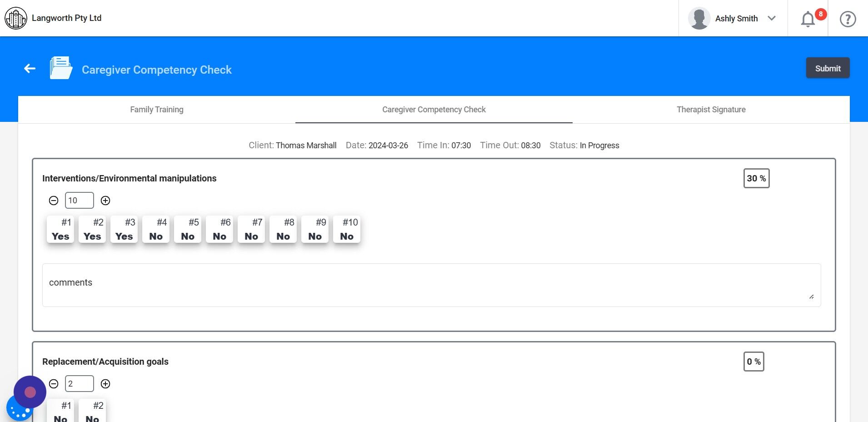Image resolution: width=868 pixels, height=422 pixels.
Task: Toggle item #1 from Yes to No
Action: click(x=60, y=230)
